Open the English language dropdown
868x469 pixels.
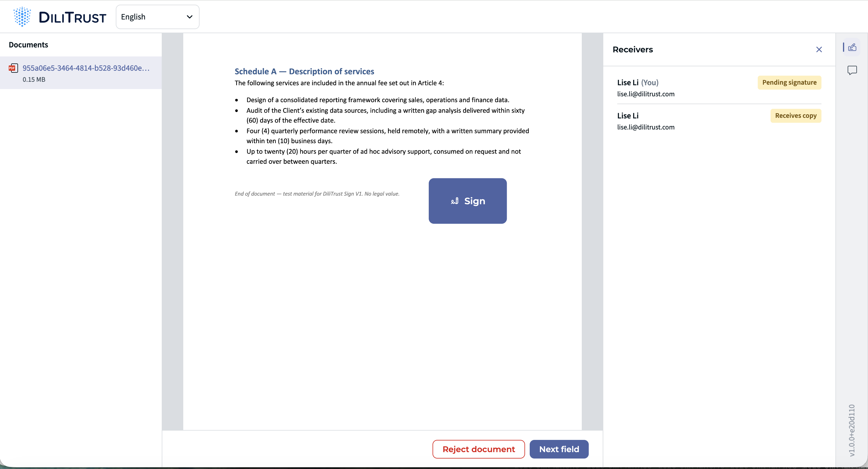[157, 17]
